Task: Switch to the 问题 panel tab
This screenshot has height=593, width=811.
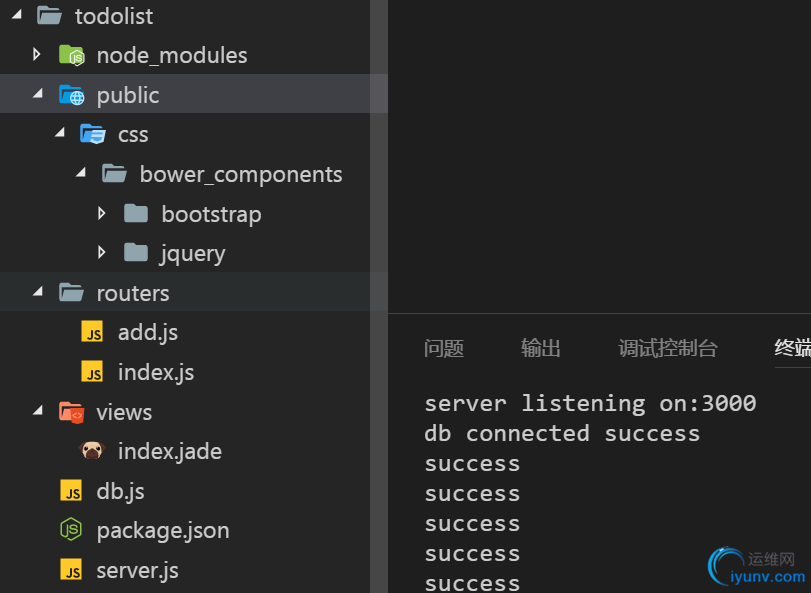Action: click(x=444, y=348)
